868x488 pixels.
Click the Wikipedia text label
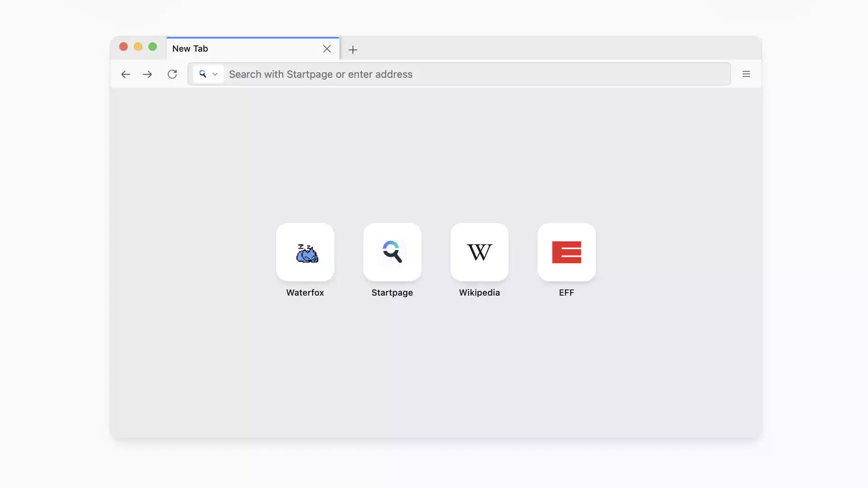[x=479, y=293]
